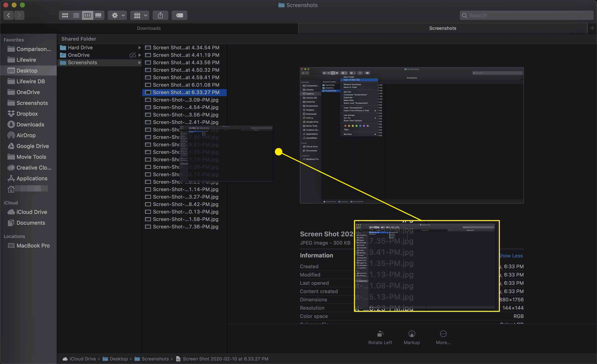Select Screen-Shot-...3.09-PM.jpg file
Screen dimensions: 597x364
click(186, 100)
